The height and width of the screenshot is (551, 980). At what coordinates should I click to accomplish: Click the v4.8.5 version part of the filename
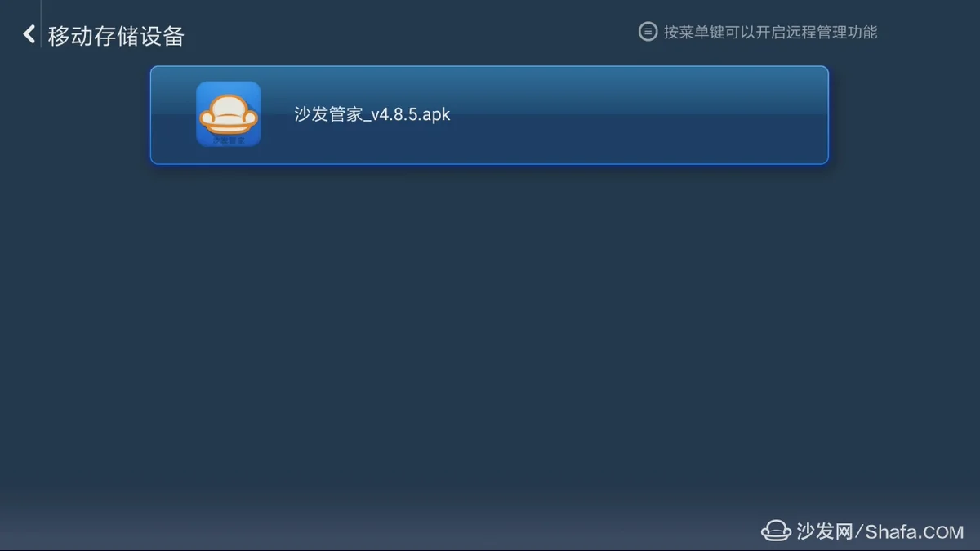coord(394,114)
